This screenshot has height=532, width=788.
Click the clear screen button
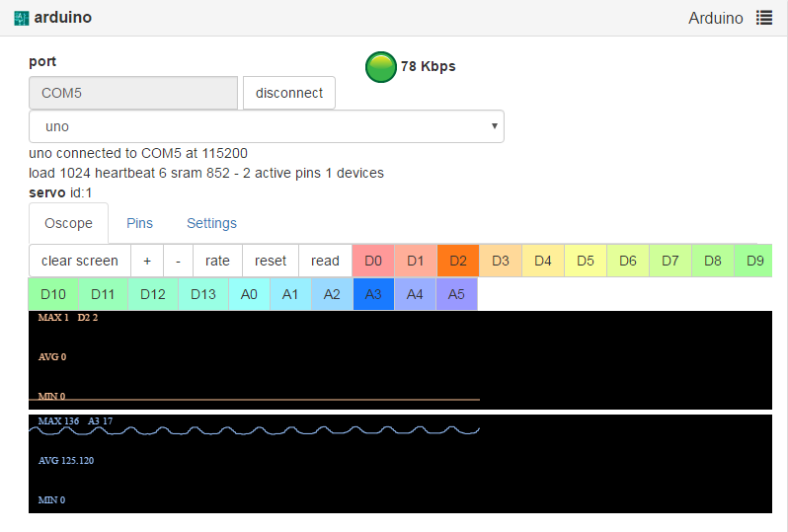[80, 261]
